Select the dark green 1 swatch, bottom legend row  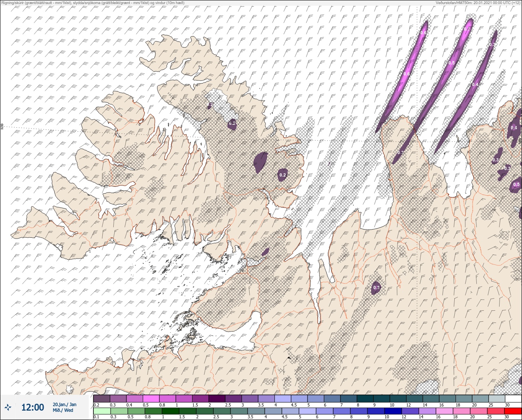click(x=170, y=411)
